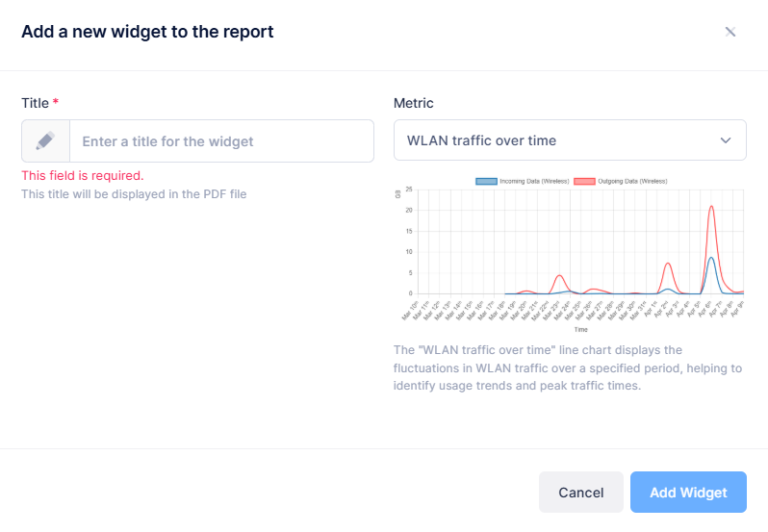The image size is (768, 532).
Task: Click the tallest blue peak on the chart
Action: pos(711,258)
